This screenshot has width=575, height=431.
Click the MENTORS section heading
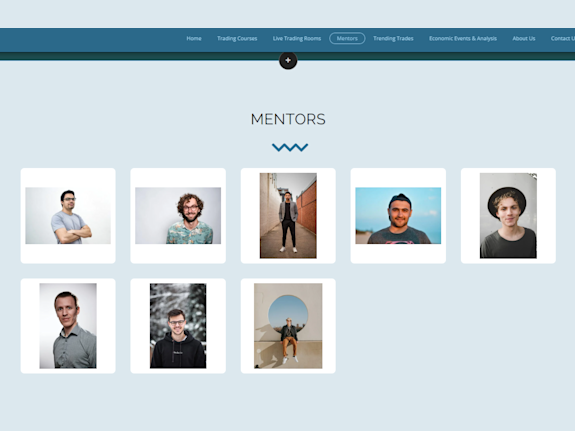click(x=288, y=119)
